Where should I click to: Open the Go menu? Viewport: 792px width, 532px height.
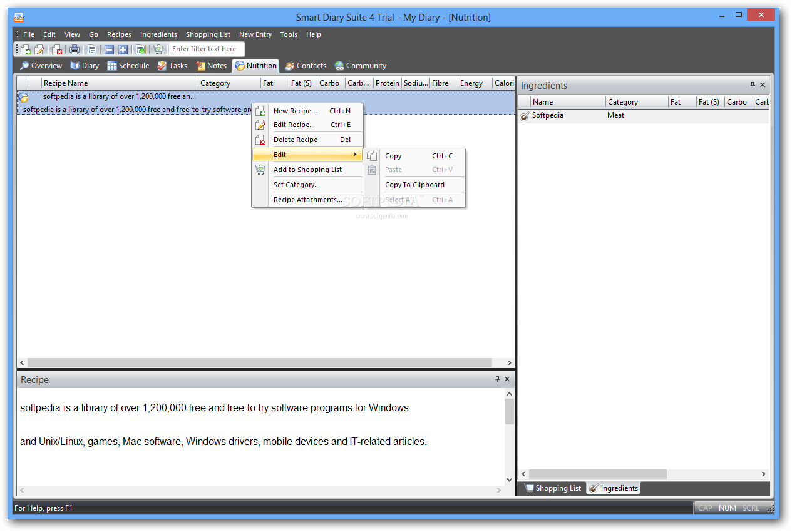(x=93, y=34)
